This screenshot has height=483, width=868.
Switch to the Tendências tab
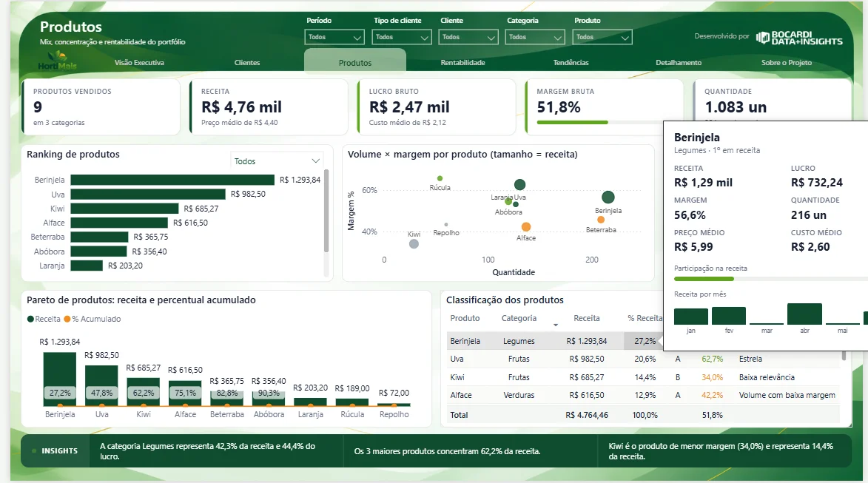click(x=571, y=63)
